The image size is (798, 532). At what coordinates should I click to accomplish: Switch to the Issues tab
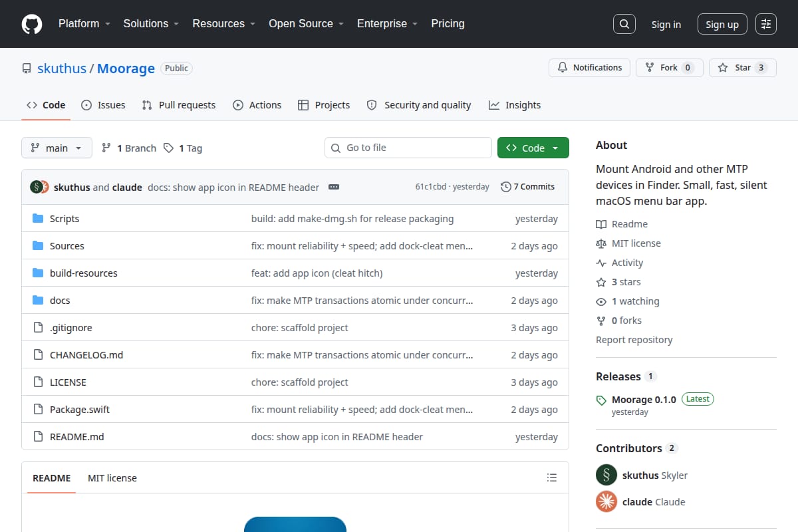click(103, 105)
